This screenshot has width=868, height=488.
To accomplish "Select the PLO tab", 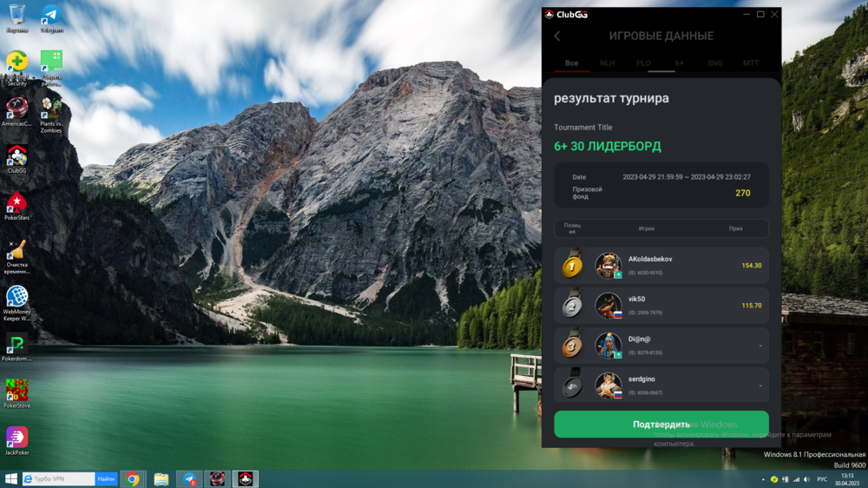I will click(x=643, y=63).
